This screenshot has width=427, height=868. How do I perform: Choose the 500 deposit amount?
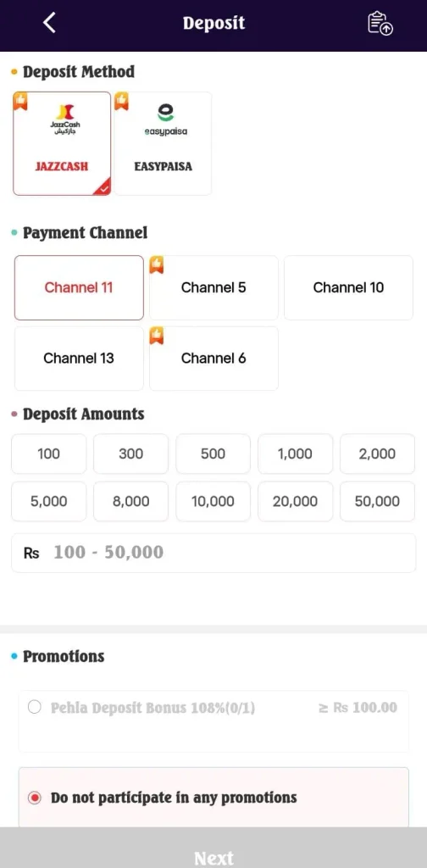pyautogui.click(x=213, y=454)
